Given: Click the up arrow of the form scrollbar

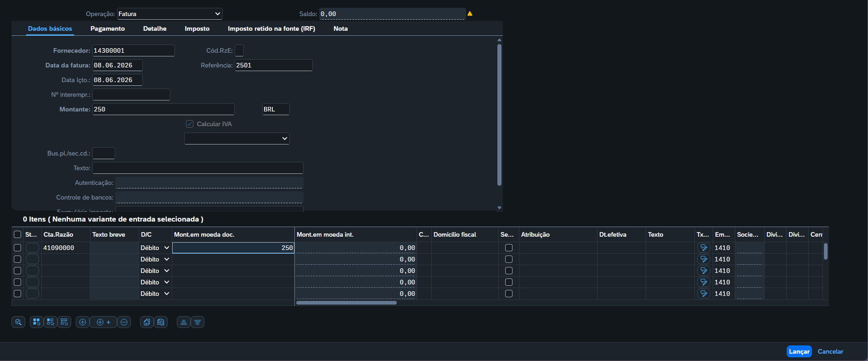Looking at the screenshot, I should click(x=499, y=40).
